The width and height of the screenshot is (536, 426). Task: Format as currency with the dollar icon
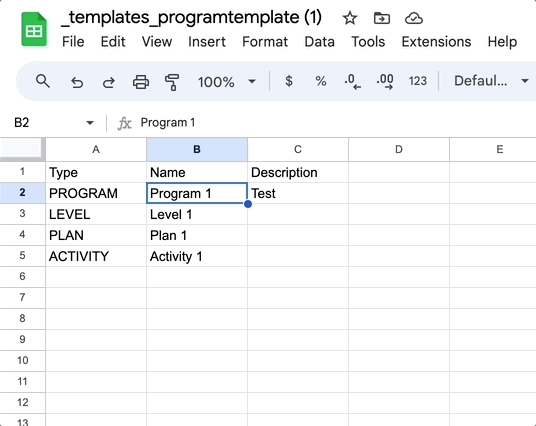pos(289,81)
